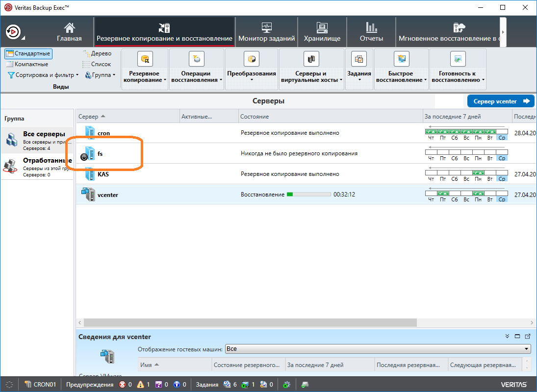
Task: Select the cron server icon
Action: 90,133
